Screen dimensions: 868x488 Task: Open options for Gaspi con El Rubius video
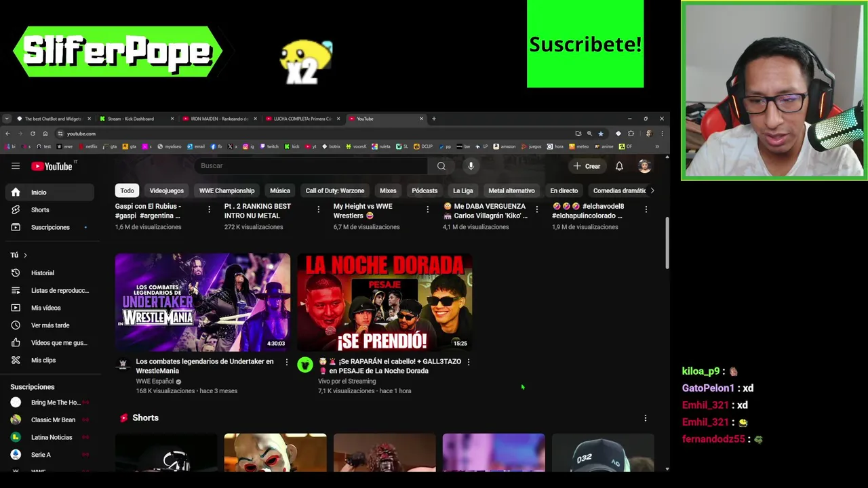tap(209, 209)
